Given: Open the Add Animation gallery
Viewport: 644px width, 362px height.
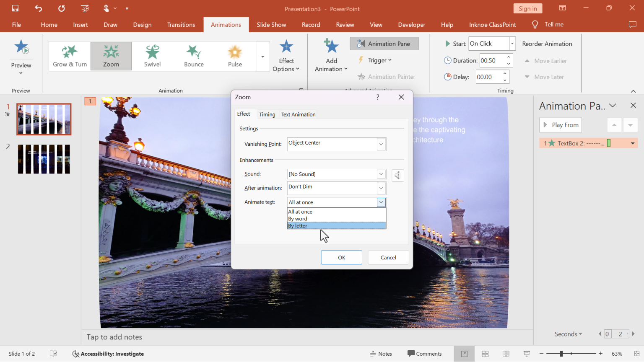Looking at the screenshot, I should point(331,55).
